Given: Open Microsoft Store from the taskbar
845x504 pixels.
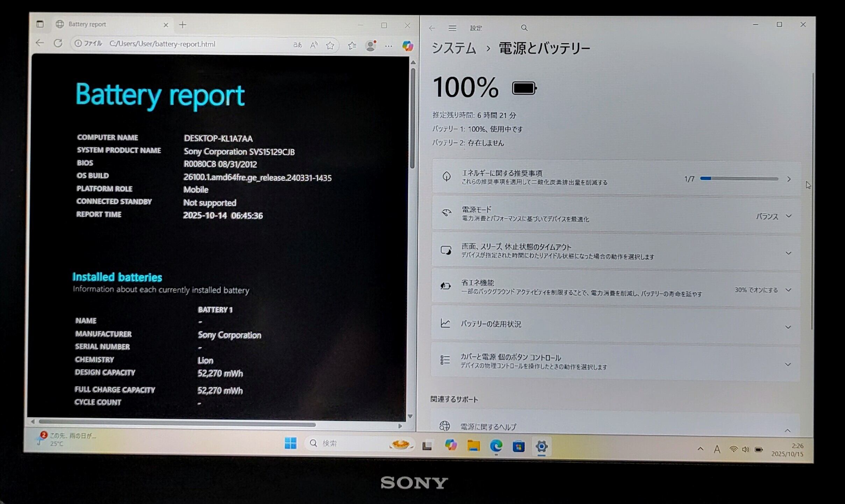Looking at the screenshot, I should point(518,446).
